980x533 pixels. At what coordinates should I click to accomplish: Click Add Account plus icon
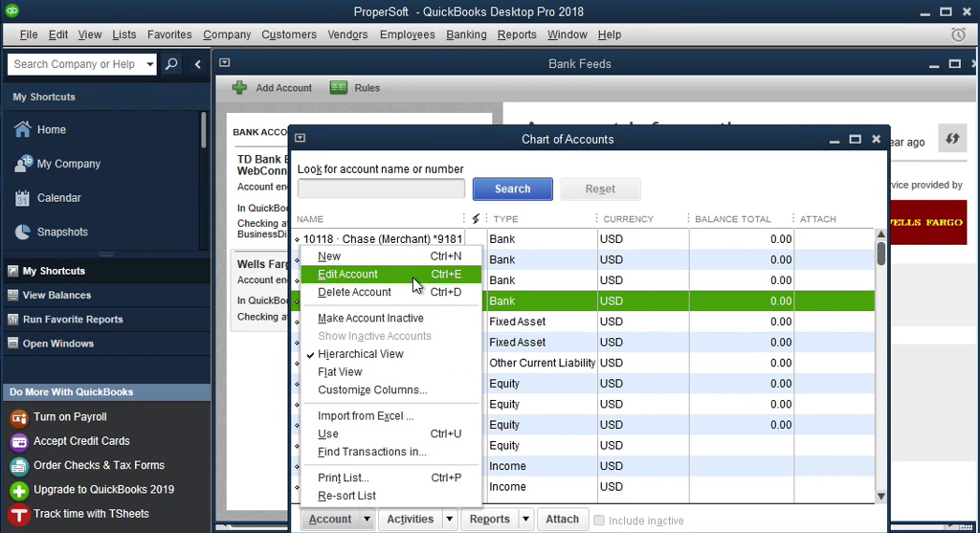[239, 87]
